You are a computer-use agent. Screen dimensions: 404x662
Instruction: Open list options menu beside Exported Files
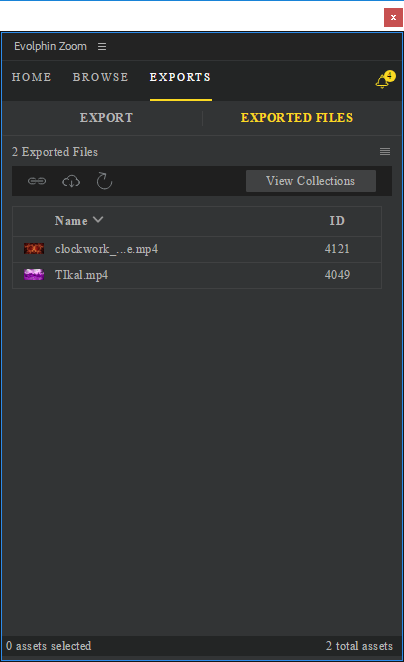click(x=385, y=151)
